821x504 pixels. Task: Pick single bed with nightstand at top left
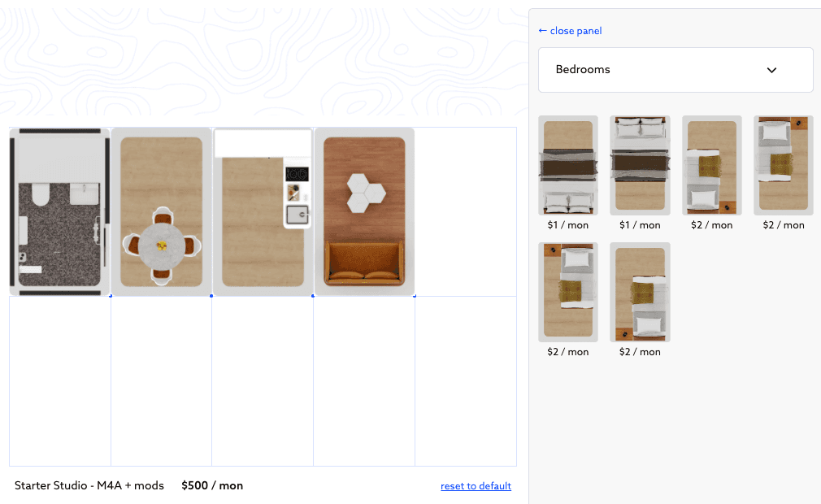click(567, 292)
